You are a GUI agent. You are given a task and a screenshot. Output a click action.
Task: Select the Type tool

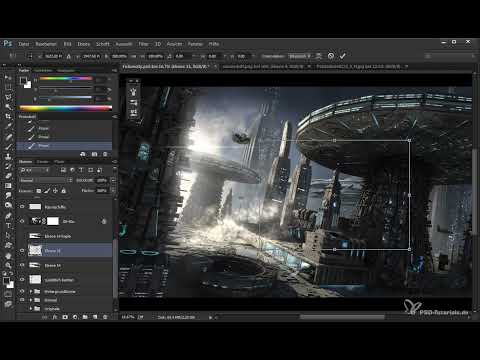pyautogui.click(x=8, y=226)
